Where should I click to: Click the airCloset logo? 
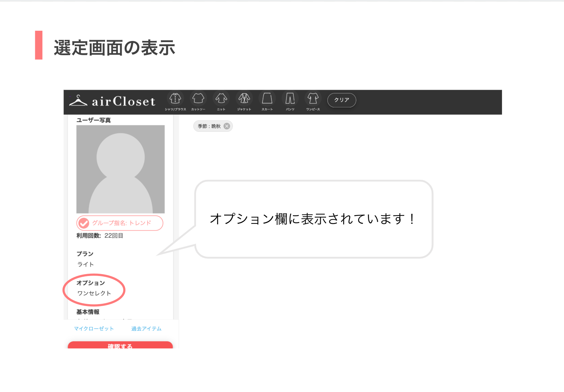click(113, 101)
